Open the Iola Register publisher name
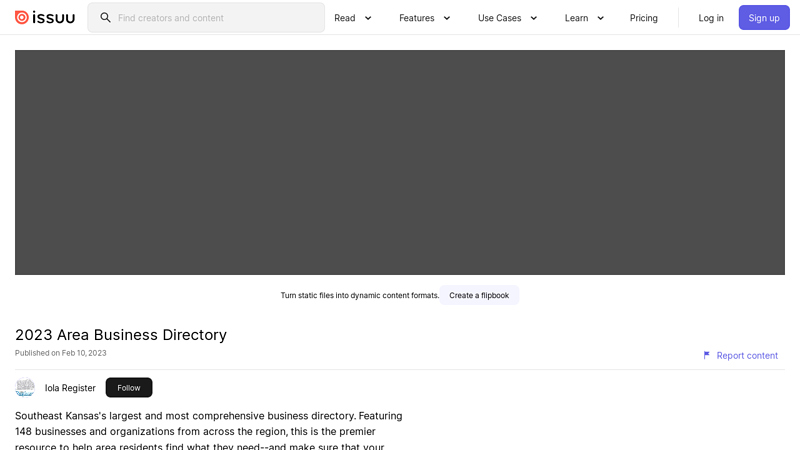The width and height of the screenshot is (800, 450). (x=70, y=388)
